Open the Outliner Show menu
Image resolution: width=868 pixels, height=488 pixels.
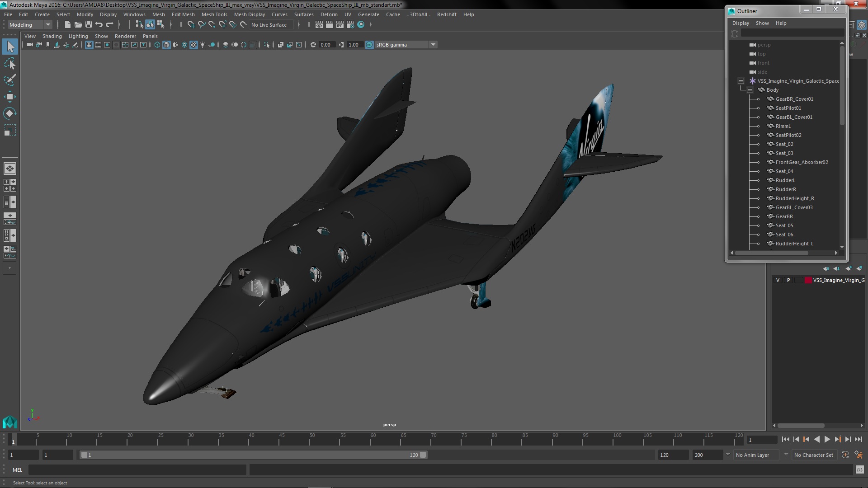762,23
